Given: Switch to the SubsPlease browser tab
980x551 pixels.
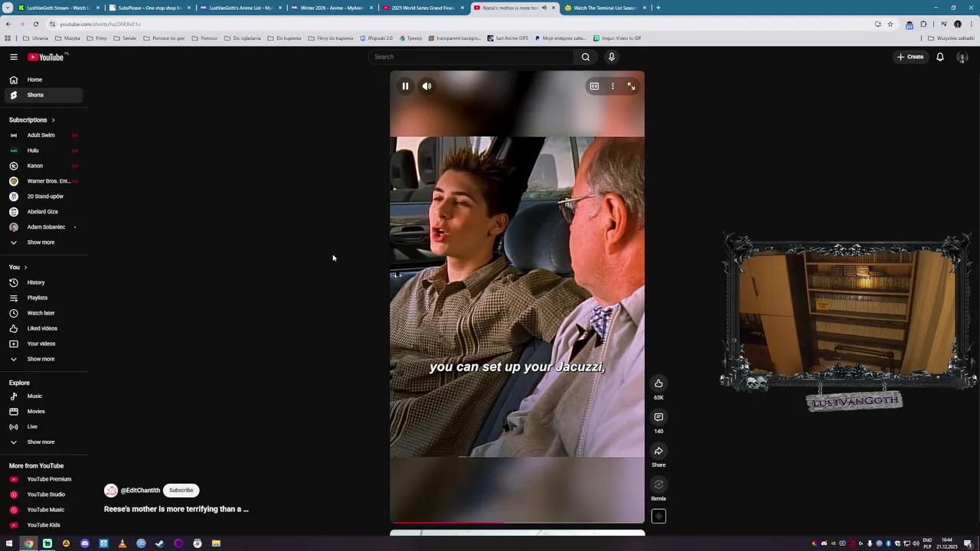Looking at the screenshot, I should coord(149,8).
